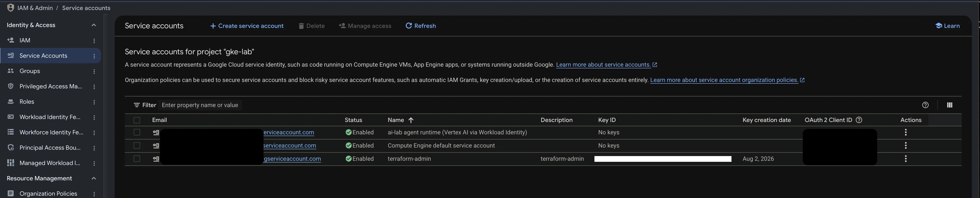Open service account organization policies link

[x=724, y=80]
